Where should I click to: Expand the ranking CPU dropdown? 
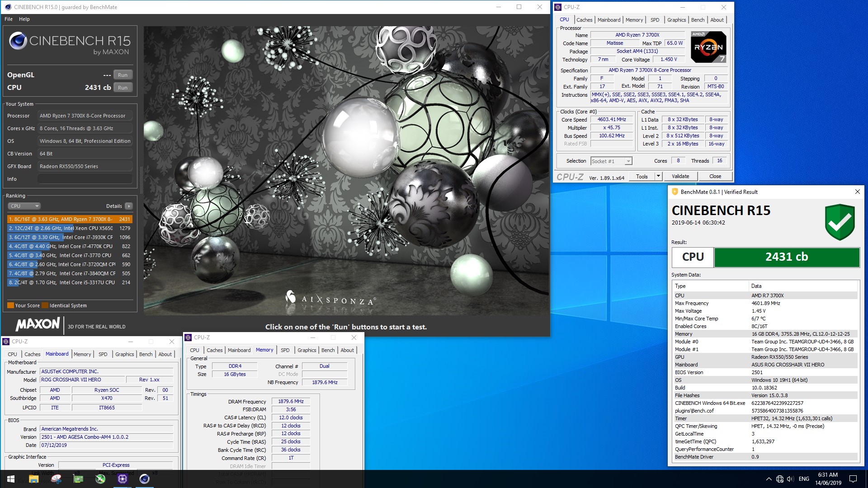pos(24,206)
